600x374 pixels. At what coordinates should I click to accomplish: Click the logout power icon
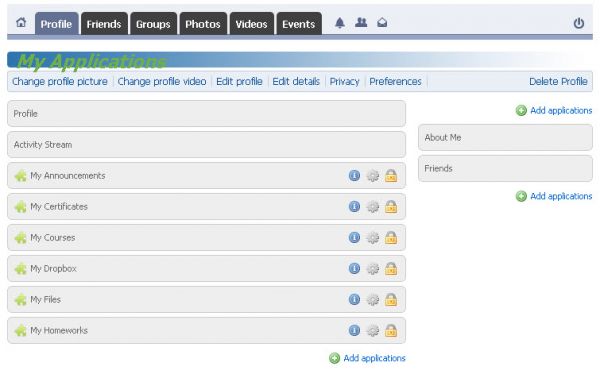click(579, 23)
